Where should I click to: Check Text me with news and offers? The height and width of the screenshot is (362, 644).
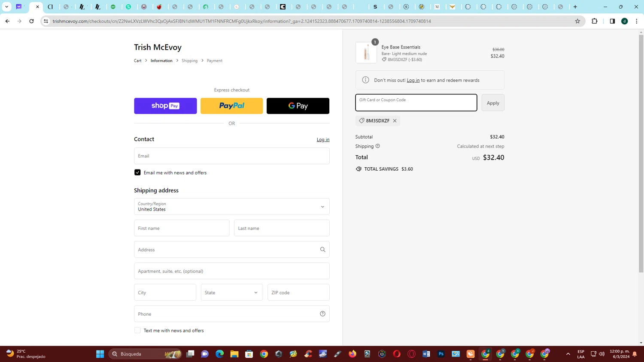(137, 330)
